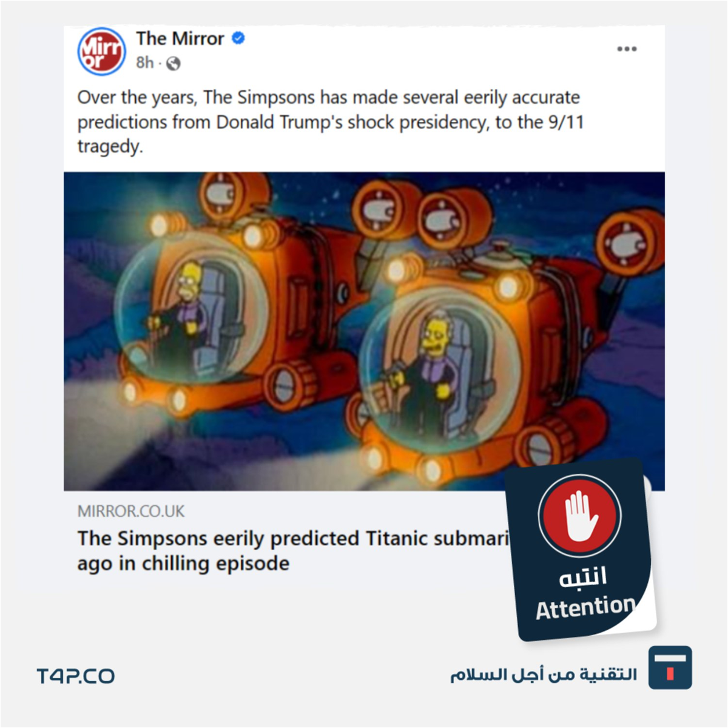Image resolution: width=728 pixels, height=728 pixels.
Task: Click the public globe privacy icon
Action: (174, 63)
